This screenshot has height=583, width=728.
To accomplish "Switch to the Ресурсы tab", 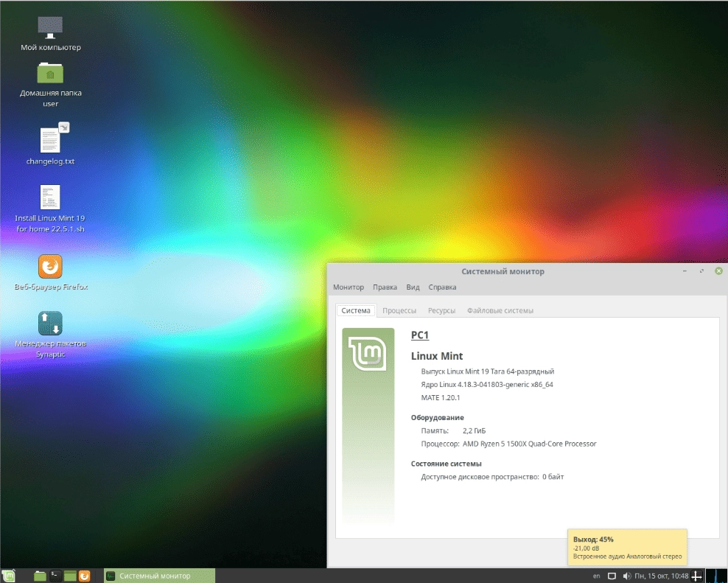I will [x=441, y=310].
